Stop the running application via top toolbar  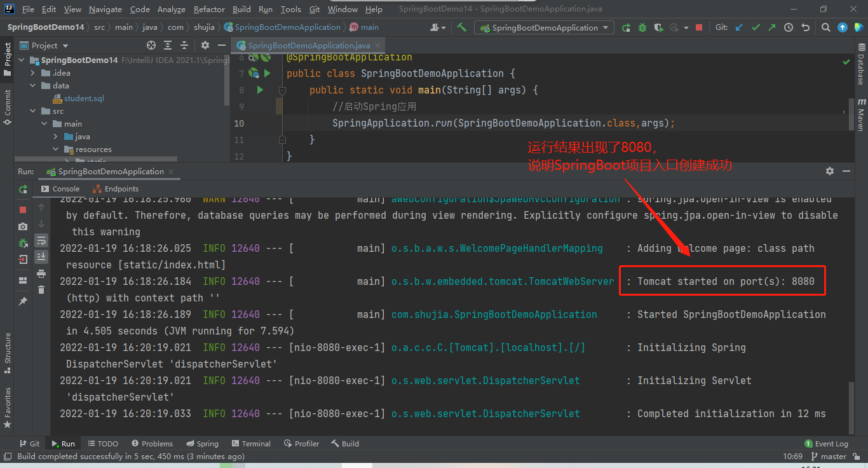(x=699, y=27)
